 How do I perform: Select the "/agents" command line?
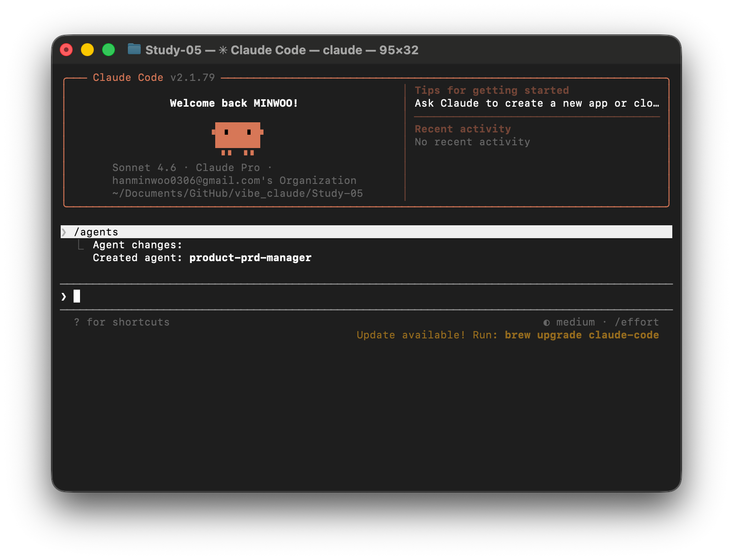366,232
